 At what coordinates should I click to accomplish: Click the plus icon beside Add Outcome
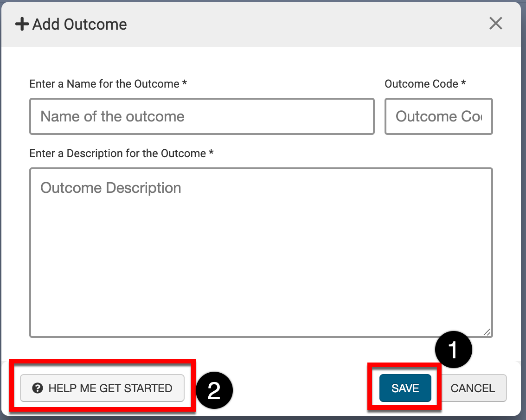[22, 24]
